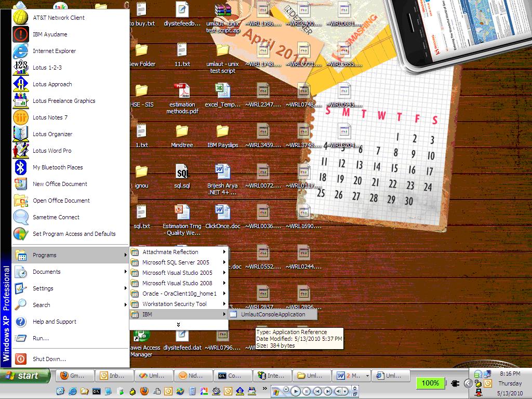Show hidden quick launch icons chevron
The height and width of the screenshot is (399, 532).
click(x=264, y=388)
